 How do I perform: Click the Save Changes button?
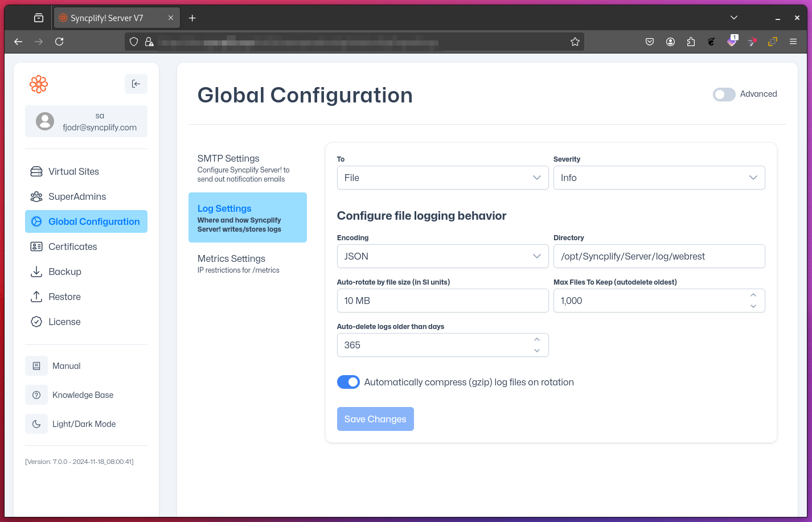[375, 419]
